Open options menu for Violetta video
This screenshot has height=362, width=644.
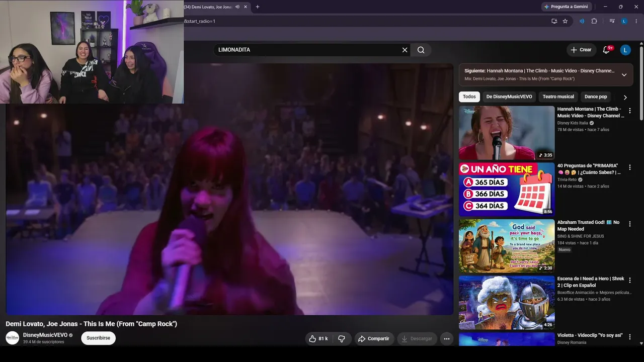(629, 337)
